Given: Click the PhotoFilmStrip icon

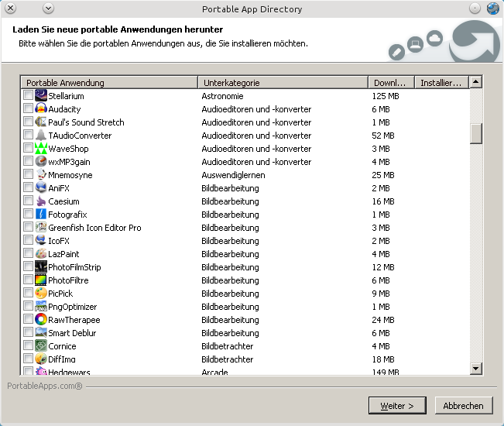Looking at the screenshot, I should (41, 267).
